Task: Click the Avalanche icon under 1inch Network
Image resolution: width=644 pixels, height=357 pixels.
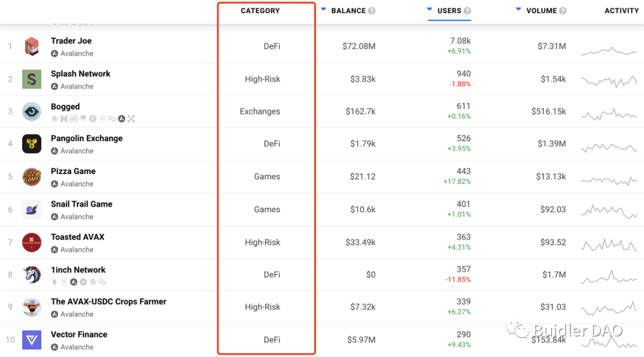Action: 73,282
